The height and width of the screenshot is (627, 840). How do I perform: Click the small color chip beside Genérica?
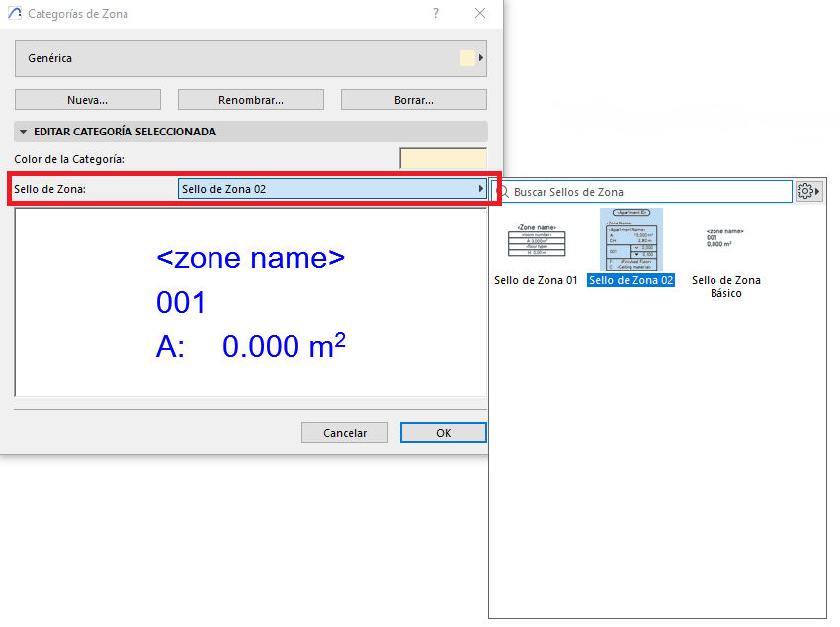pos(467,58)
